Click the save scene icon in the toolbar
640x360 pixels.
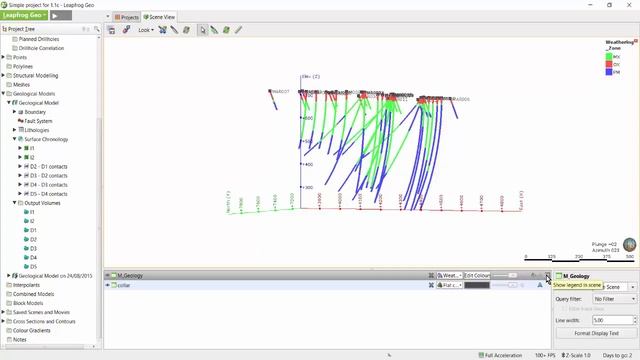tap(111, 30)
